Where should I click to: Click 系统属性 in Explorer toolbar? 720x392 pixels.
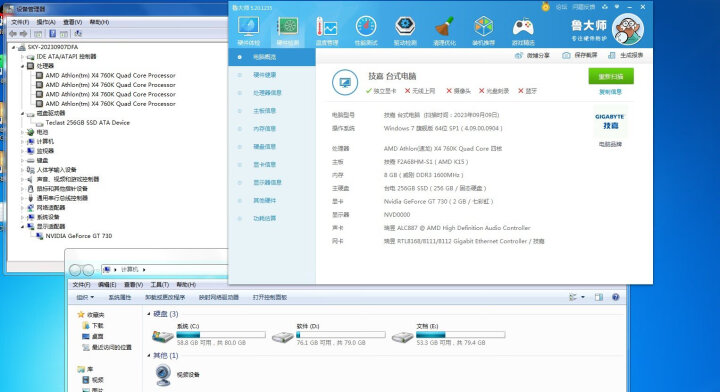pos(120,297)
